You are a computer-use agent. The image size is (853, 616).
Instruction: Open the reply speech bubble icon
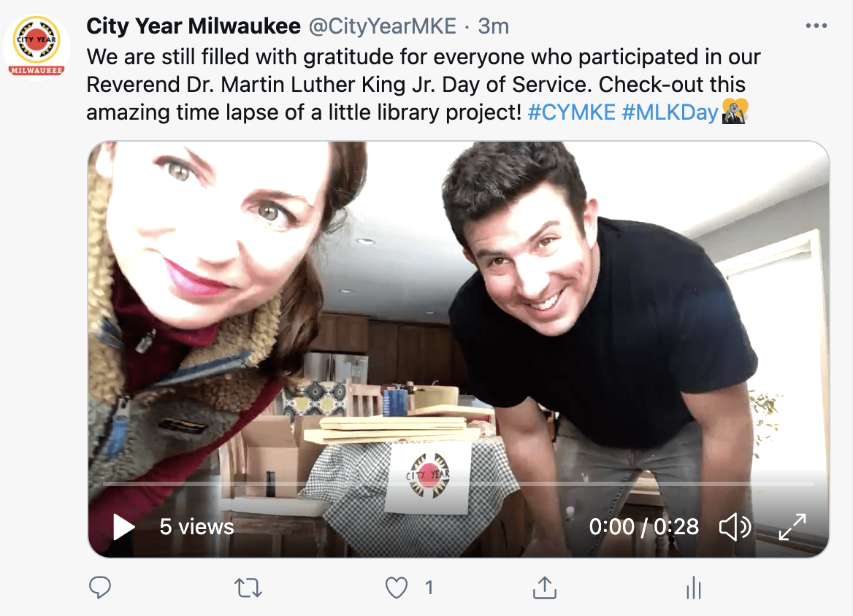point(100,588)
